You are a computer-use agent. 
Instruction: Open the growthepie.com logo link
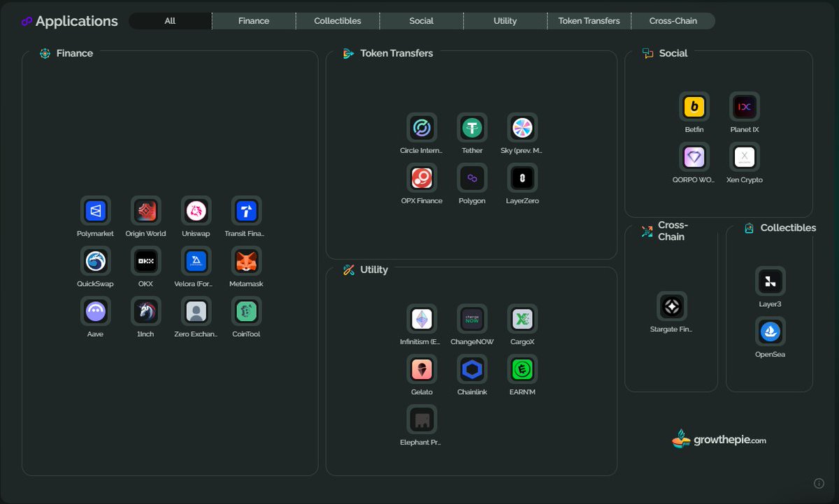[719, 439]
